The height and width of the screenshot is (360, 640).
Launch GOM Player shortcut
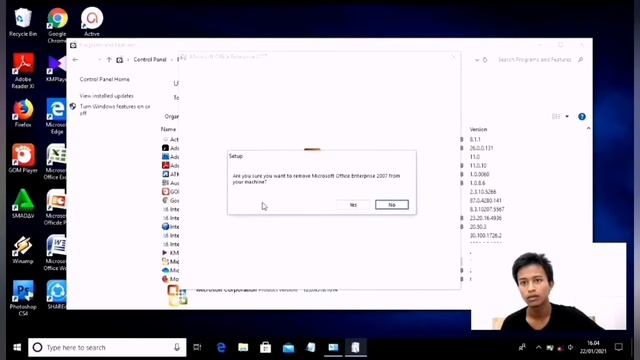(x=23, y=158)
